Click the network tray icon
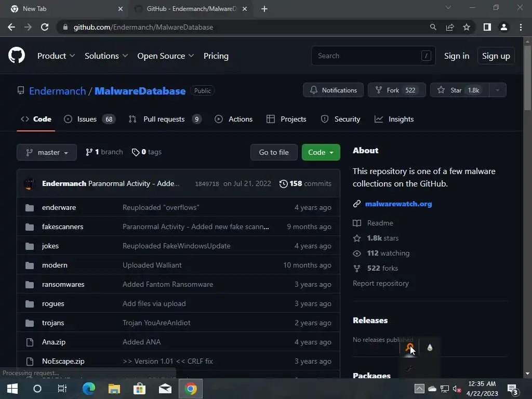The image size is (532, 399). click(x=445, y=389)
